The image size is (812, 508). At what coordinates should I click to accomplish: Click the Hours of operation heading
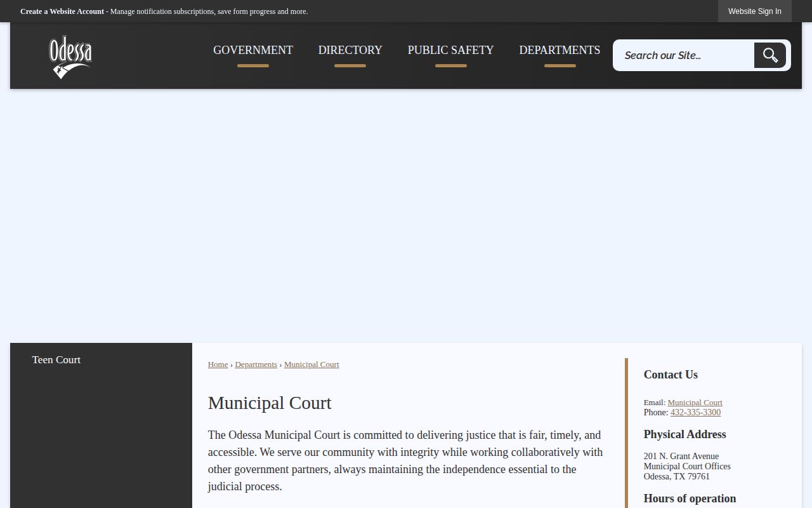pyautogui.click(x=690, y=498)
